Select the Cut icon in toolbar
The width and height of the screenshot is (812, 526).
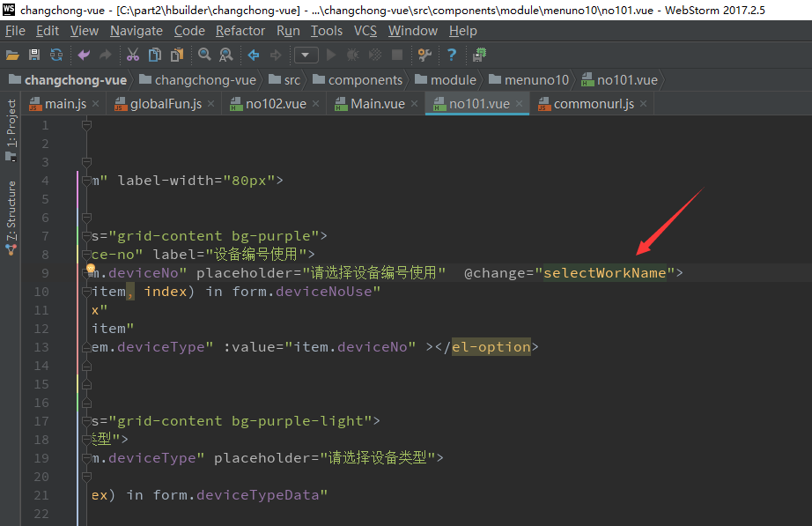[132, 55]
